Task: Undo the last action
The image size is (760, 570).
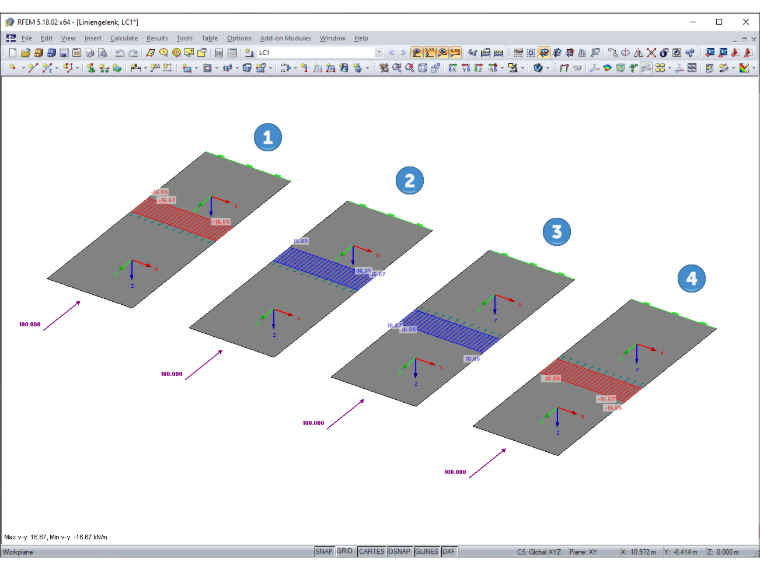Action: coord(120,52)
